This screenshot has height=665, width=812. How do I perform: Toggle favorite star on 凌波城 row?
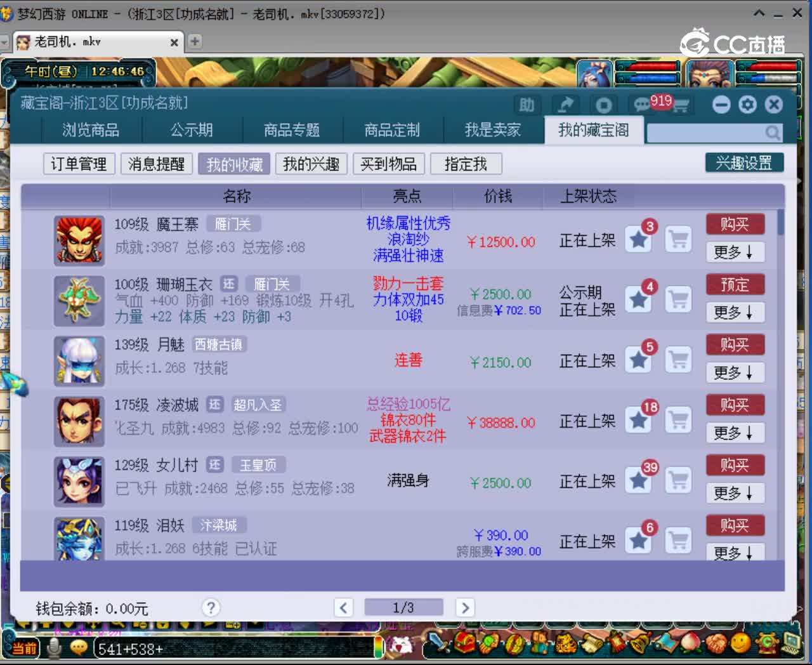pyautogui.click(x=639, y=420)
